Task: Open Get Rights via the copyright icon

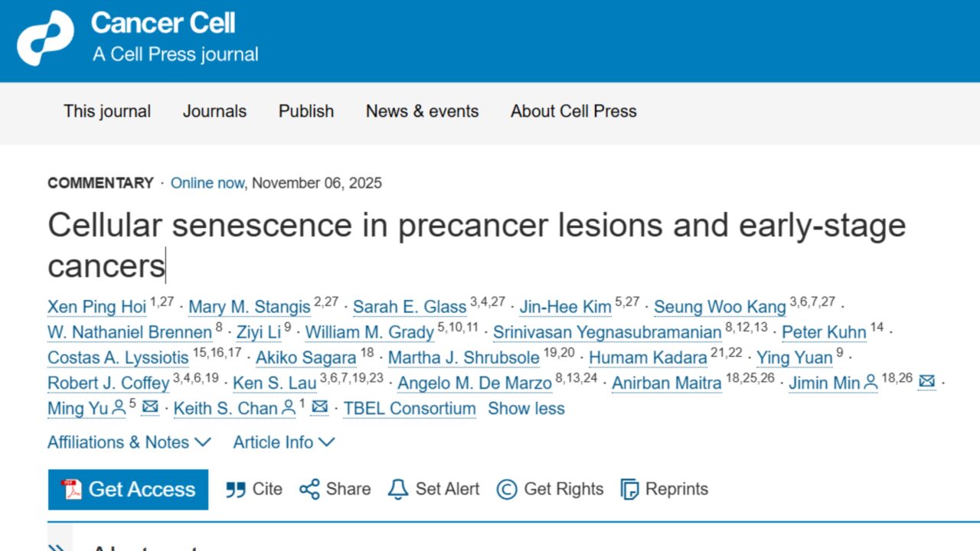Action: point(507,489)
